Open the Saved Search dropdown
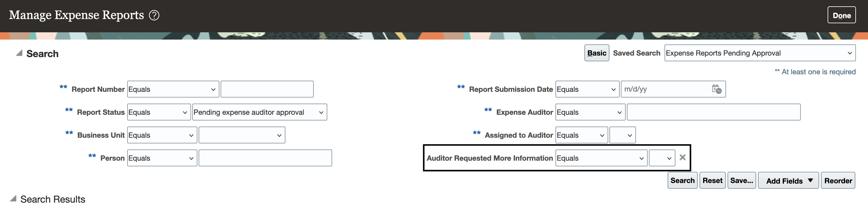Image resolution: width=868 pixels, height=215 pixels. tap(760, 53)
